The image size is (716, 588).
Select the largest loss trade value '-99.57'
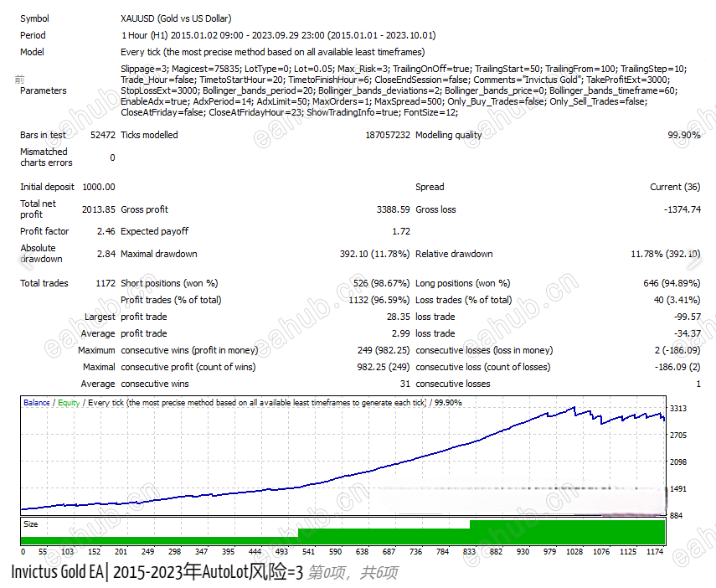pos(688,317)
